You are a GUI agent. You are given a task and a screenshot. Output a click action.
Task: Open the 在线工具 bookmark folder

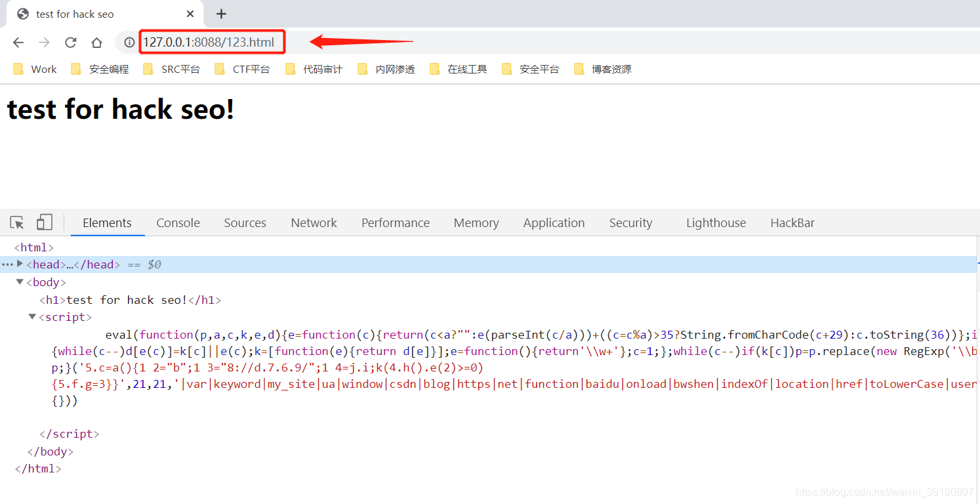(x=459, y=69)
